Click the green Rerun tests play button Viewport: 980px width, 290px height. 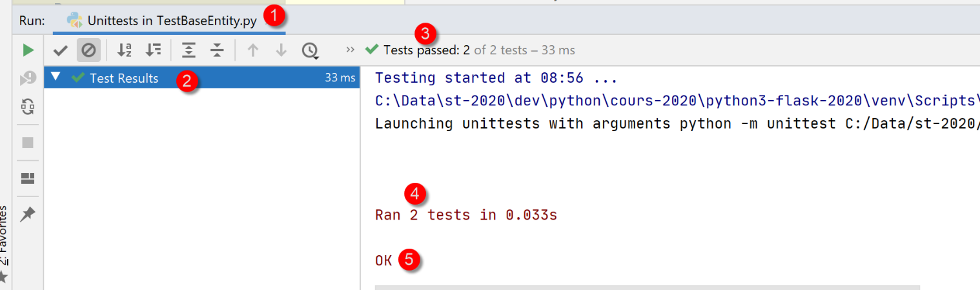pos(28,50)
